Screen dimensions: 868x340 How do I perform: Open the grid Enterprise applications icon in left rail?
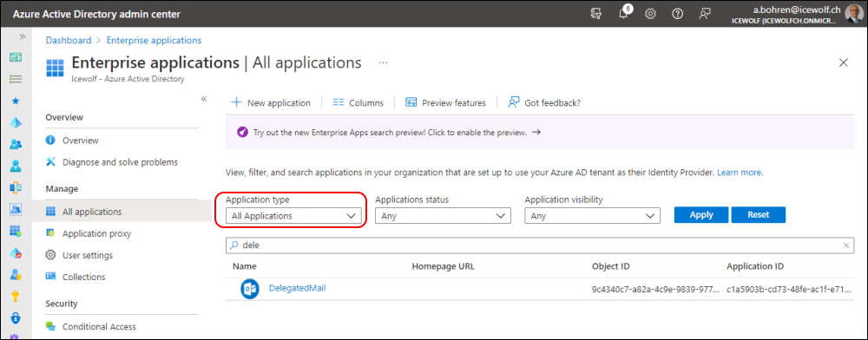[x=16, y=232]
